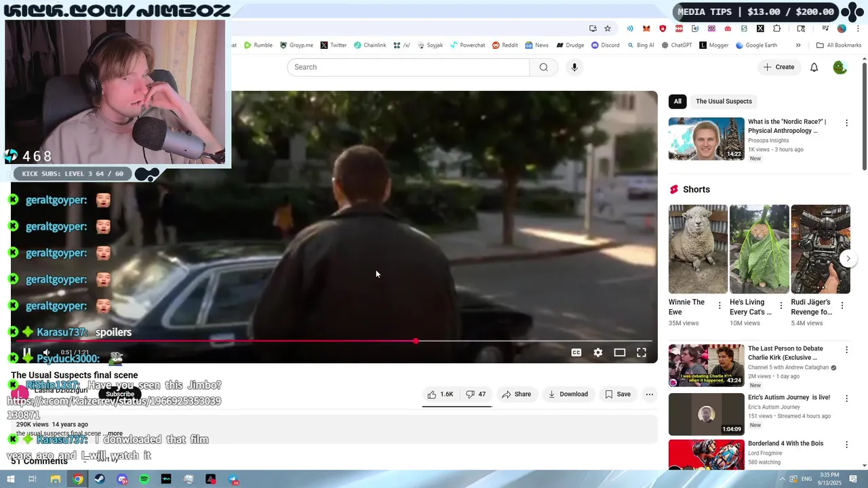Download the video
The image size is (868, 488).
point(568,394)
